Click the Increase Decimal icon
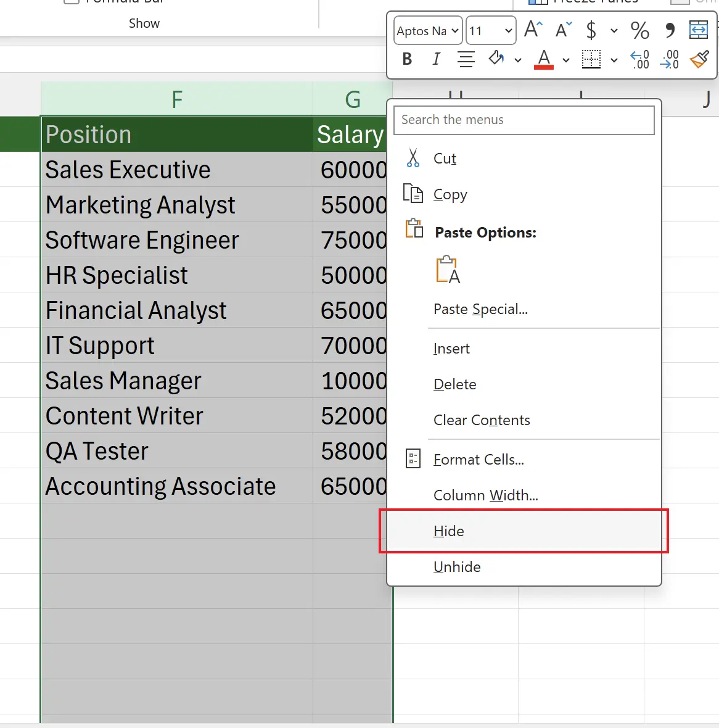719x728 pixels. point(639,59)
